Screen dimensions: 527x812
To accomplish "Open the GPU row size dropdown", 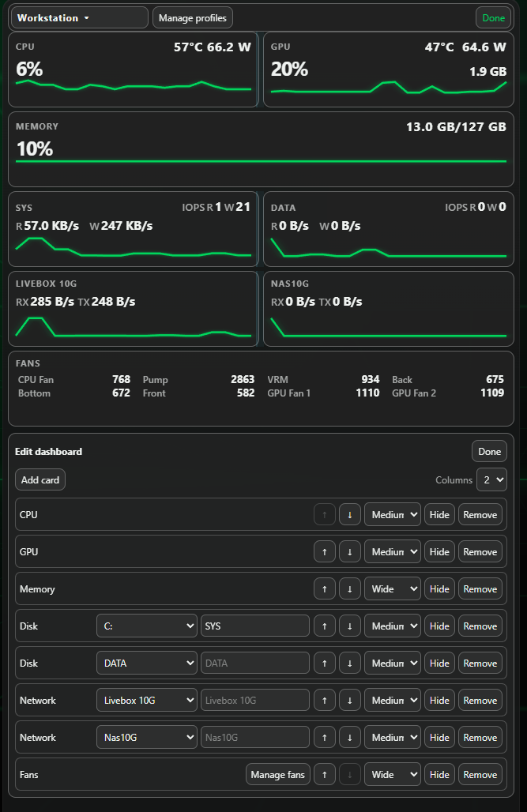I will coord(392,552).
